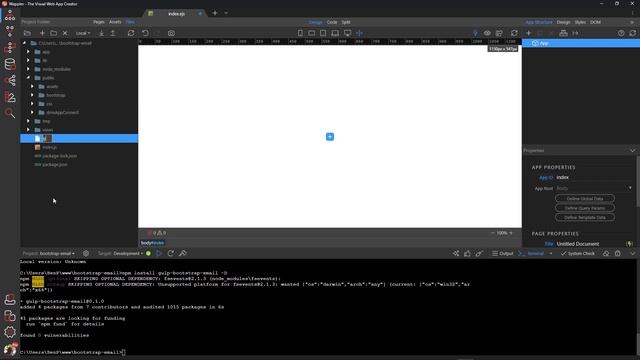Select the App node in App Structure
Screen dimensions: 640x360
click(x=581, y=43)
